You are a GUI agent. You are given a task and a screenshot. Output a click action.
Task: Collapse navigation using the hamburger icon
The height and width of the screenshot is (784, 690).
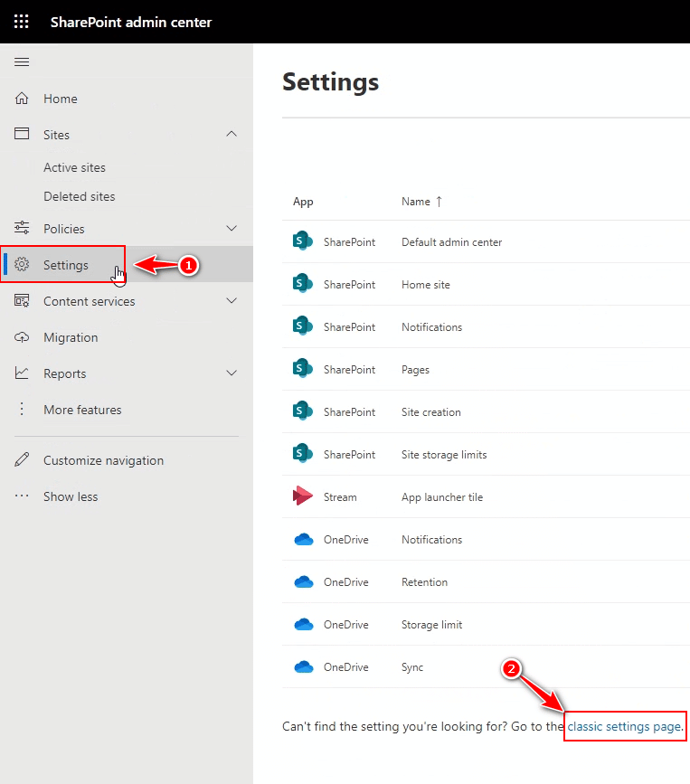[22, 62]
